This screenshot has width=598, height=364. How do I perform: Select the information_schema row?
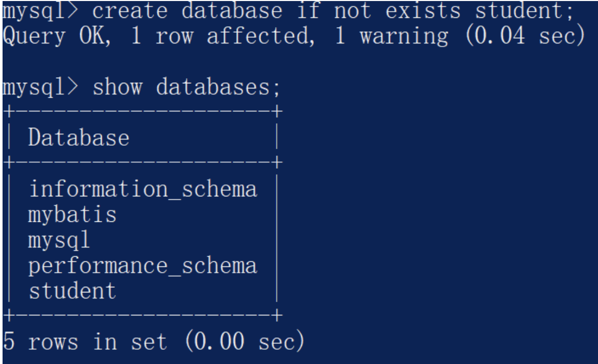point(143,189)
